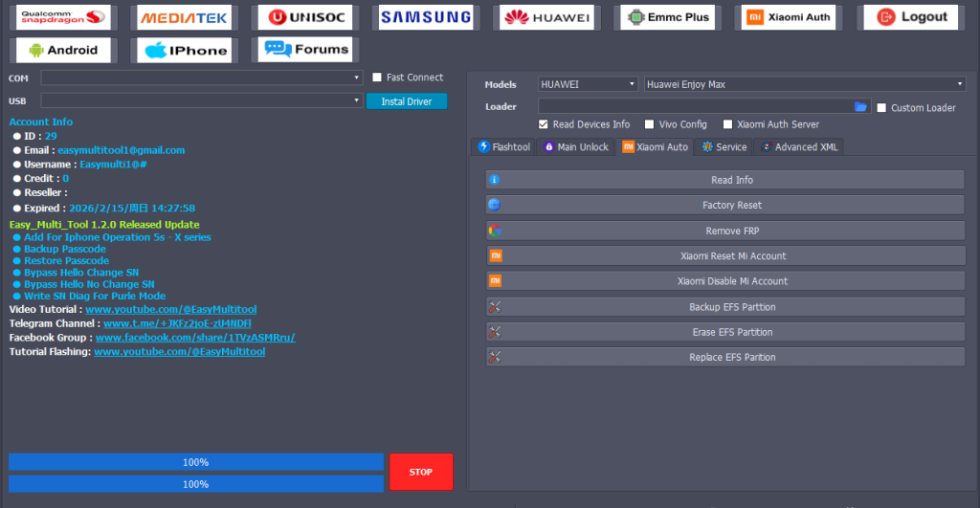The image size is (980, 508).
Task: Open the Emmc Plus section
Action: click(x=668, y=17)
